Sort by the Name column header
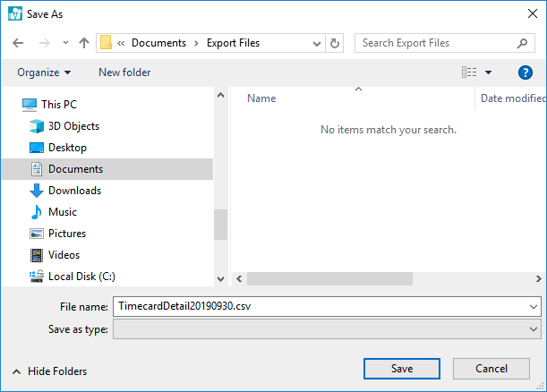547x392 pixels. click(x=261, y=98)
